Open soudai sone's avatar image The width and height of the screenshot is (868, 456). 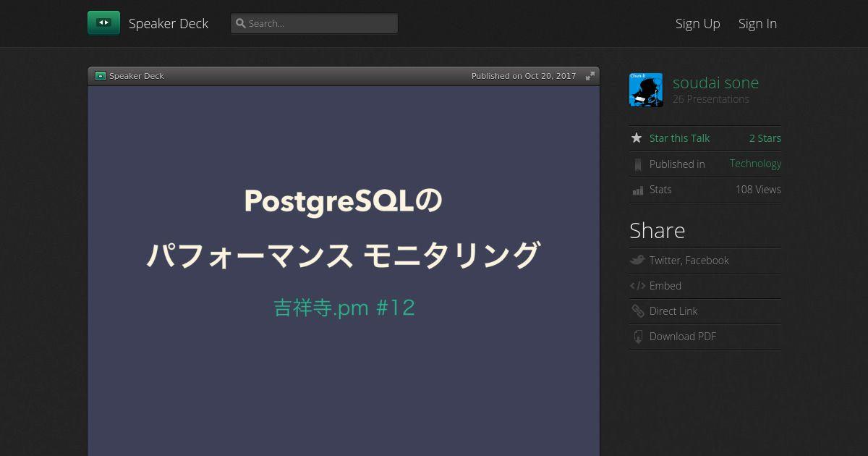click(646, 90)
